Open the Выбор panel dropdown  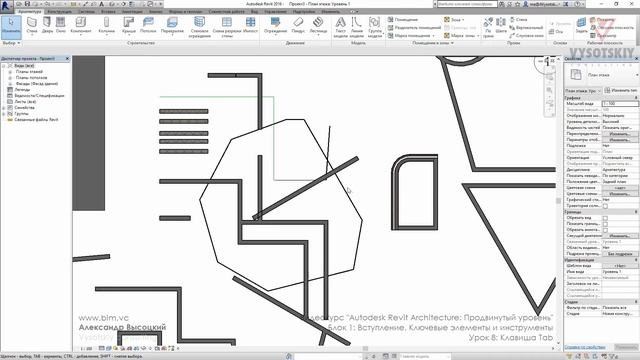click(11, 43)
